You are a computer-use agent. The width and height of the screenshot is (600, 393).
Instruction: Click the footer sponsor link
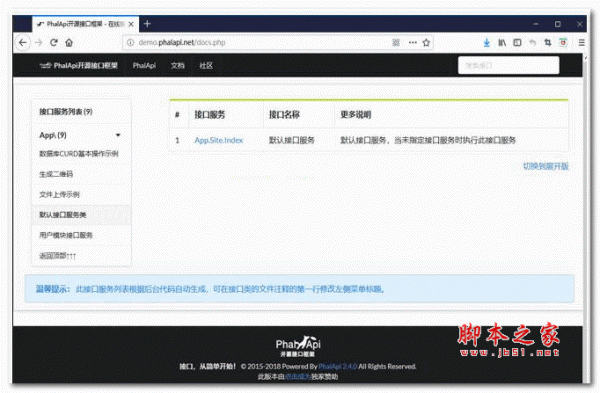tap(298, 377)
